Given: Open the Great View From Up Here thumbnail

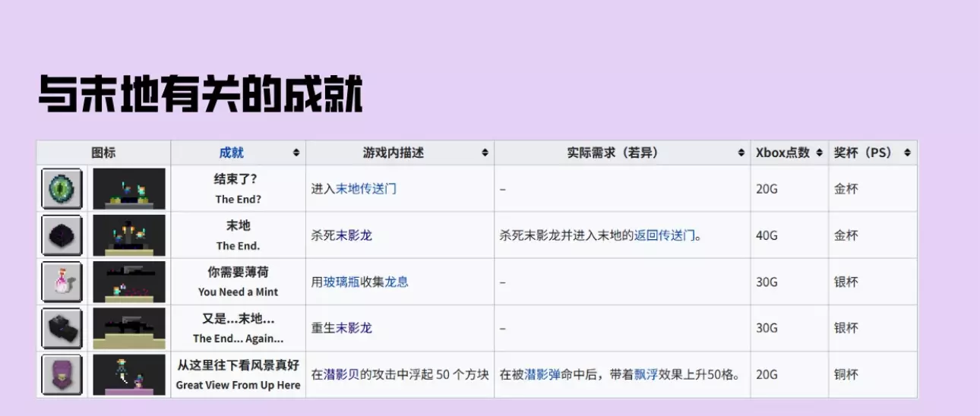Looking at the screenshot, I should [129, 374].
